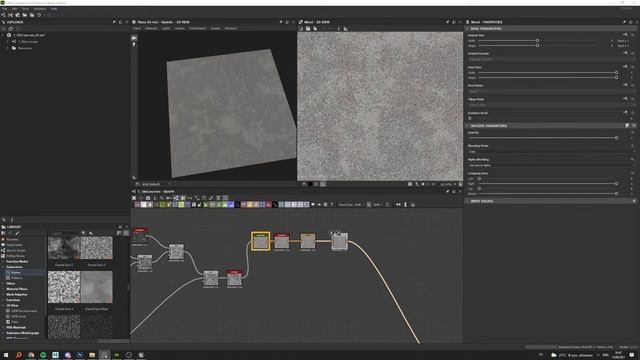This screenshot has width=640, height=360.
Task: Open the Camera menu in 3D View
Action: pyautogui.click(x=180, y=29)
